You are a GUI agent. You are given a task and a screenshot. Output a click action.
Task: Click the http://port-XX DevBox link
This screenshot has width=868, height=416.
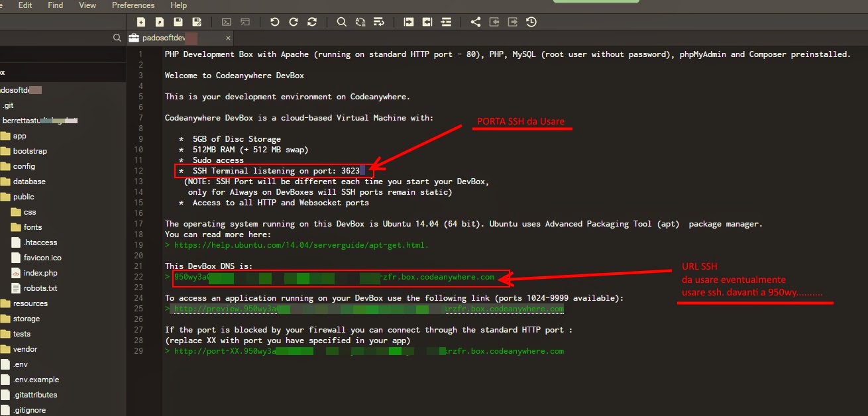(x=369, y=351)
